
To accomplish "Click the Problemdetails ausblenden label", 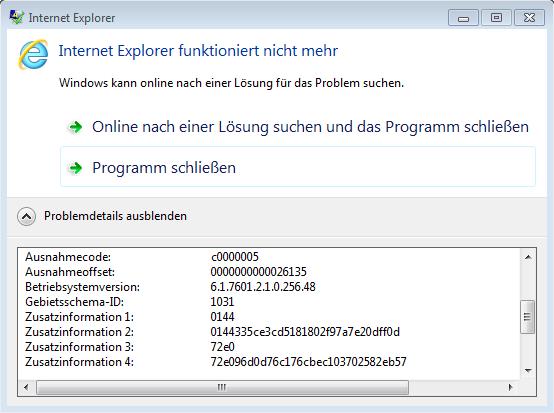I will tap(115, 216).
